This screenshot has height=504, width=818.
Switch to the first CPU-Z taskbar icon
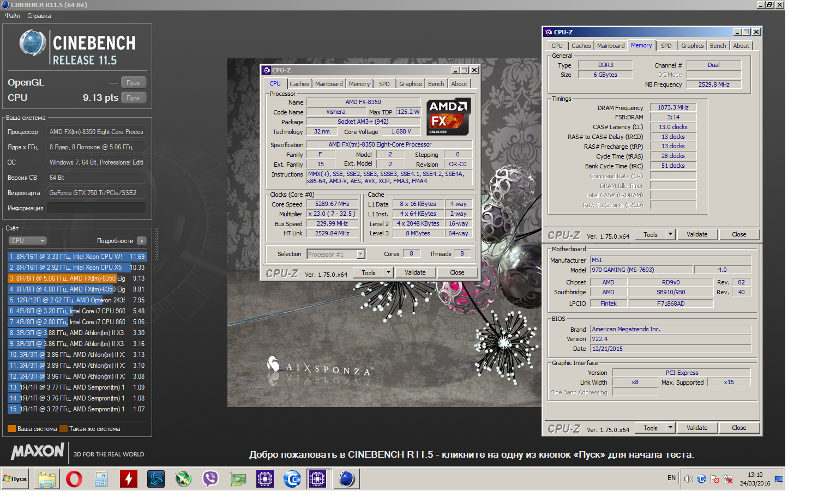point(265,479)
